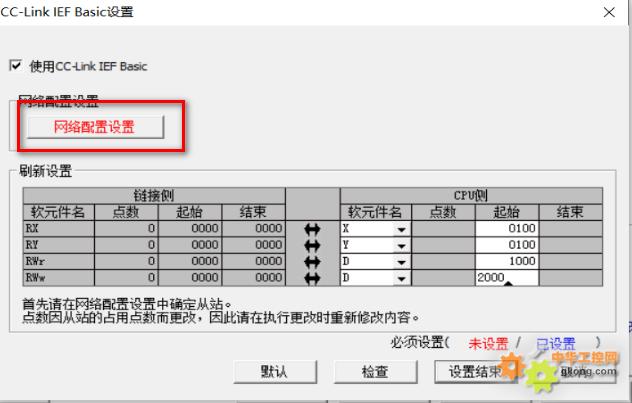The width and height of the screenshot is (632, 403).
Task: Select the RY device name cell
Action: tap(58, 245)
